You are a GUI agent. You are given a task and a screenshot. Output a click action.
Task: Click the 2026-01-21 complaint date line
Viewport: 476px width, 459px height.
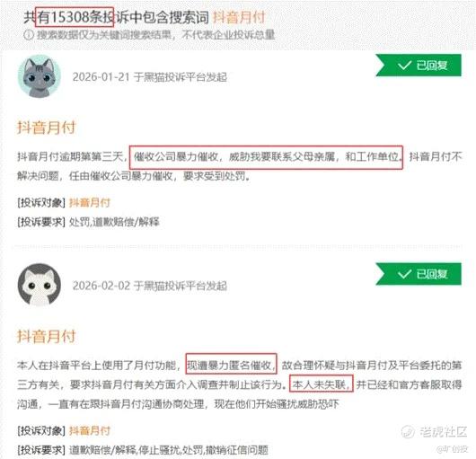tap(150, 77)
